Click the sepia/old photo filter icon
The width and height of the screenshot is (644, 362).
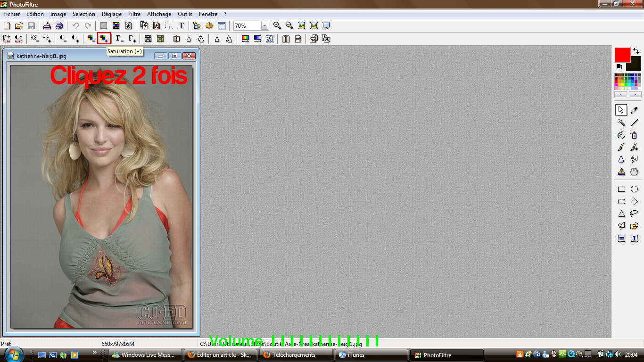click(160, 39)
